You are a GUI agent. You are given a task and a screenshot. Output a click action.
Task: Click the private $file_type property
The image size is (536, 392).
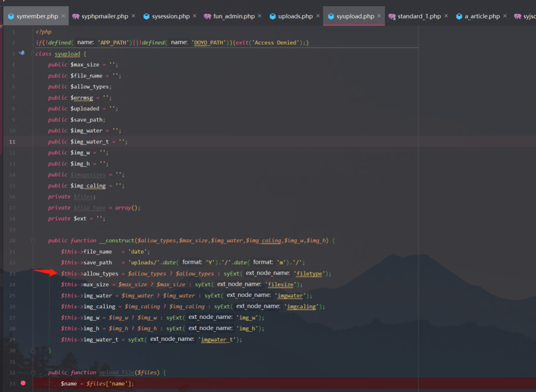pyautogui.click(x=89, y=207)
